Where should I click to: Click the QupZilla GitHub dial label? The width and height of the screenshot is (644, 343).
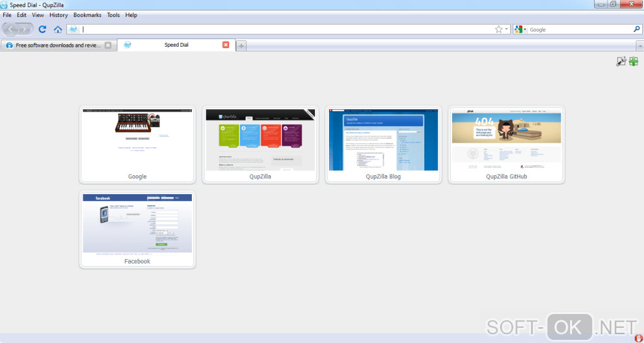pyautogui.click(x=506, y=177)
